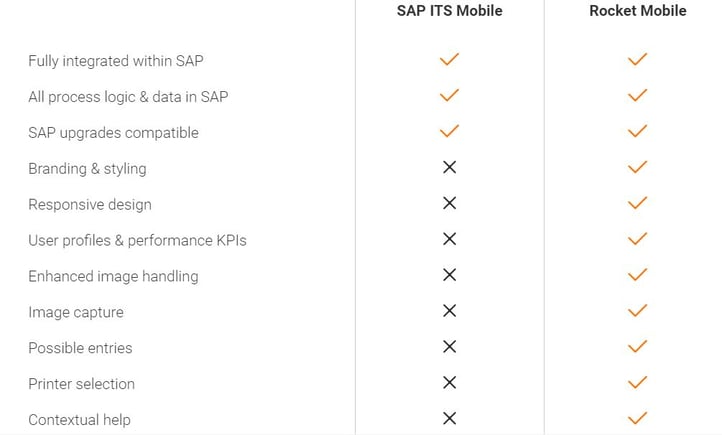
Task: Click SAP ITS Mobile checkmark for SAP upgrades compatible
Action: [449, 131]
